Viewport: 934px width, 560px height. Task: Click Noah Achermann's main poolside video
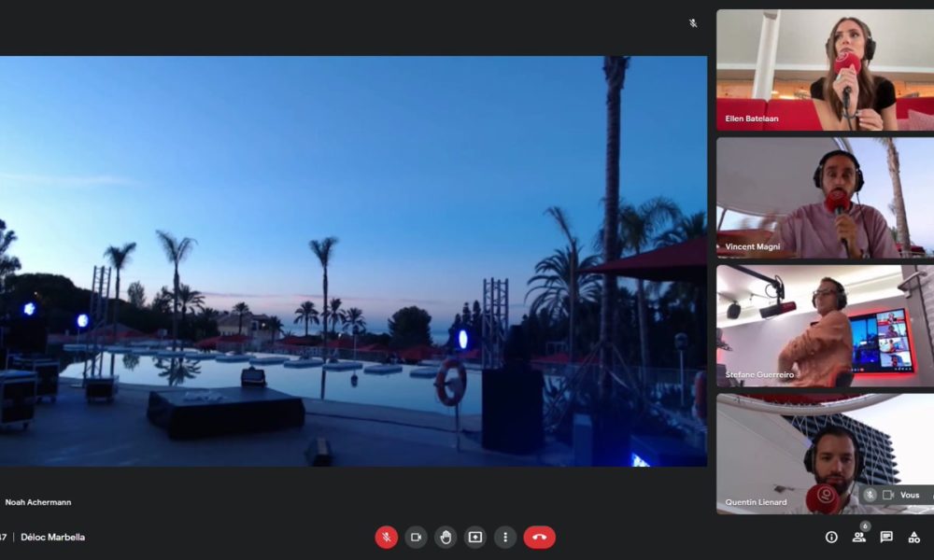coord(354,261)
